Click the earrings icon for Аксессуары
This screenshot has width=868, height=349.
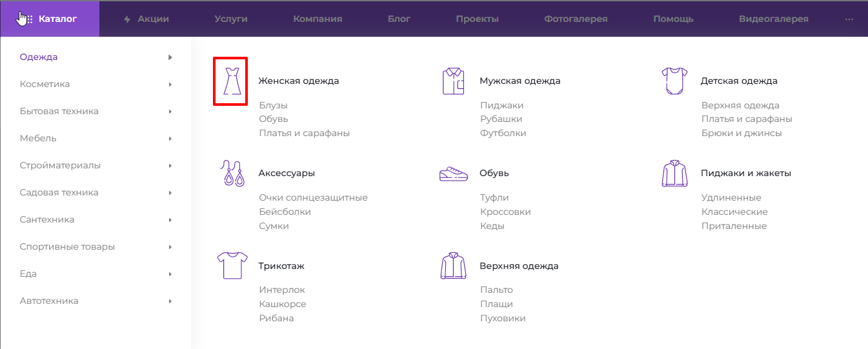pos(231,174)
